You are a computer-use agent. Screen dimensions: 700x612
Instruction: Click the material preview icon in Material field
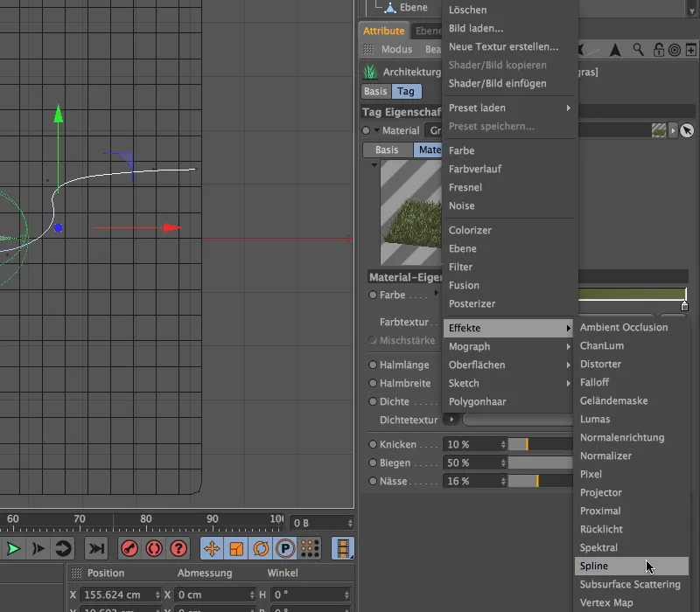659,130
